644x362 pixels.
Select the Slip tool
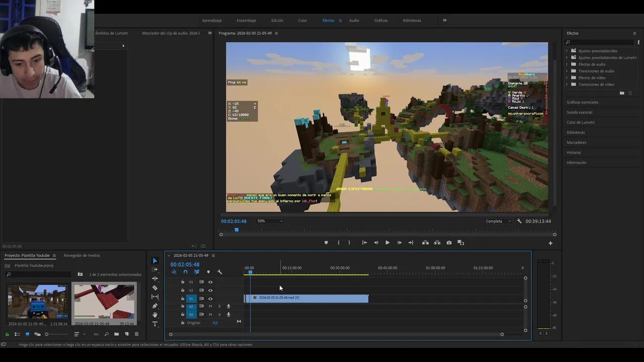click(x=155, y=297)
